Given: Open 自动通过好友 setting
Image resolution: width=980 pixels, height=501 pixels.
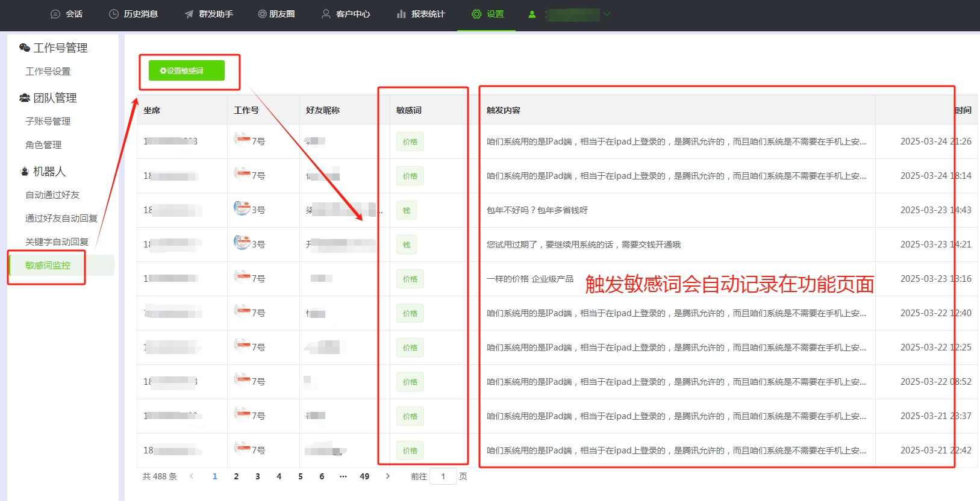Looking at the screenshot, I should (52, 194).
